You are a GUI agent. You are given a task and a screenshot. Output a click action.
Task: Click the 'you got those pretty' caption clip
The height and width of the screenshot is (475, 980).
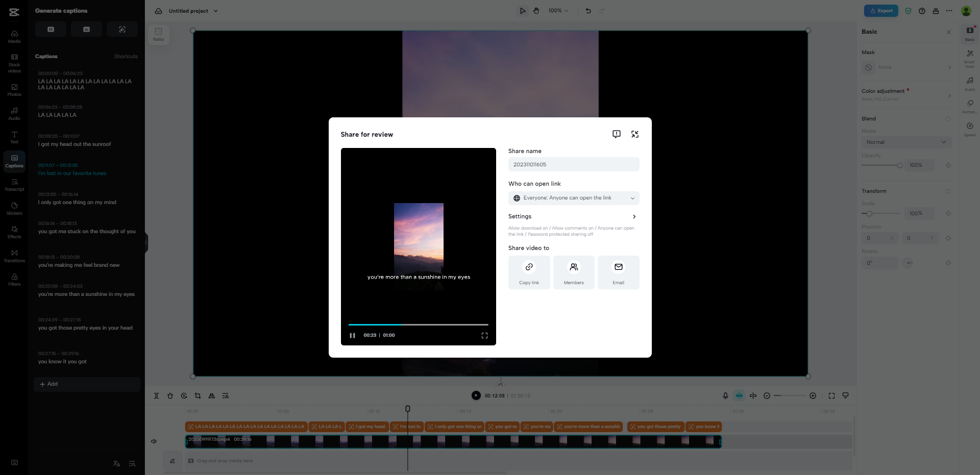tap(655, 427)
